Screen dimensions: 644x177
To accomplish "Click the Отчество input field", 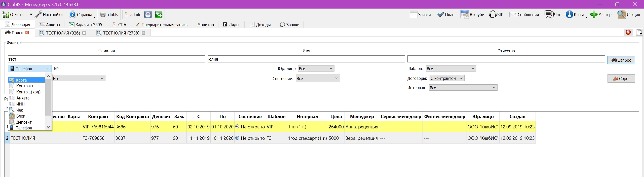I will [x=506, y=59].
